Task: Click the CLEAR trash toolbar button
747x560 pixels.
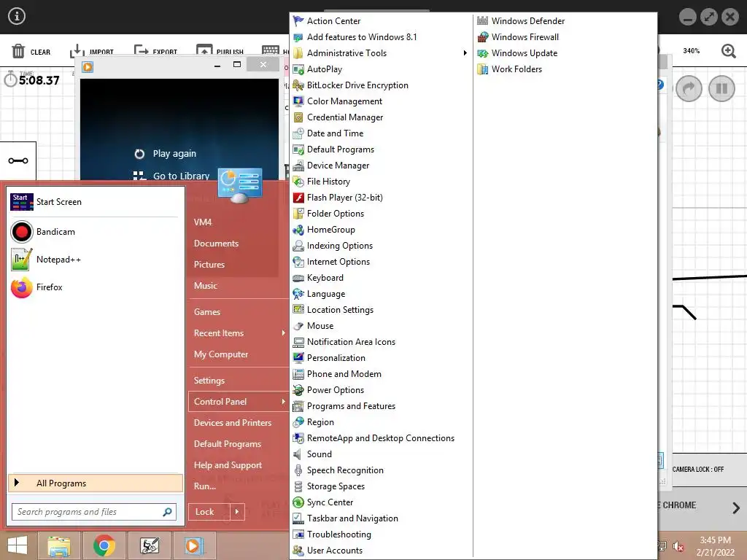Action: (31, 52)
